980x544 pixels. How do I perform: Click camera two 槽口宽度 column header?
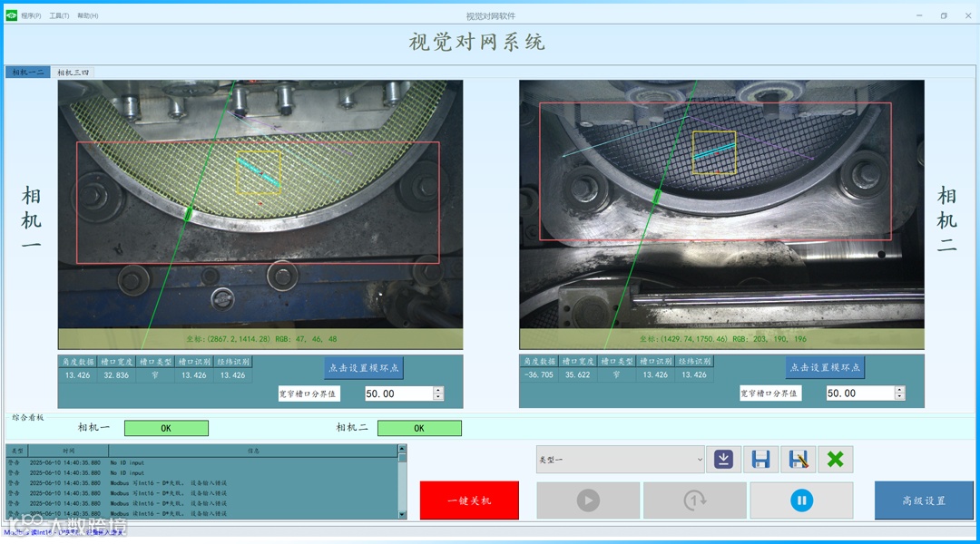[x=577, y=361]
